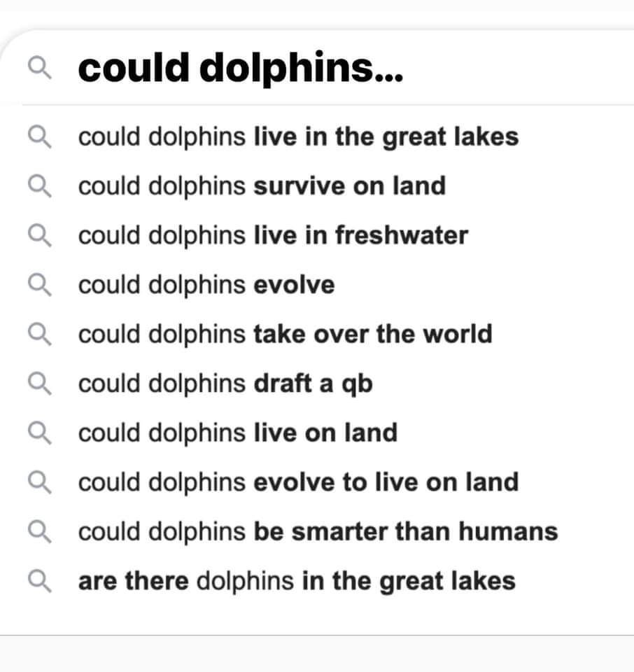Screen dimensions: 634x672
Task: Click search icon beside 'survive on land'
Action: [x=38, y=185]
